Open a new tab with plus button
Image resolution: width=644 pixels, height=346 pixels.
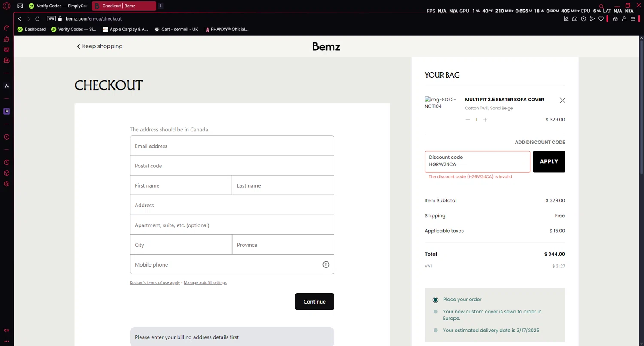click(161, 6)
